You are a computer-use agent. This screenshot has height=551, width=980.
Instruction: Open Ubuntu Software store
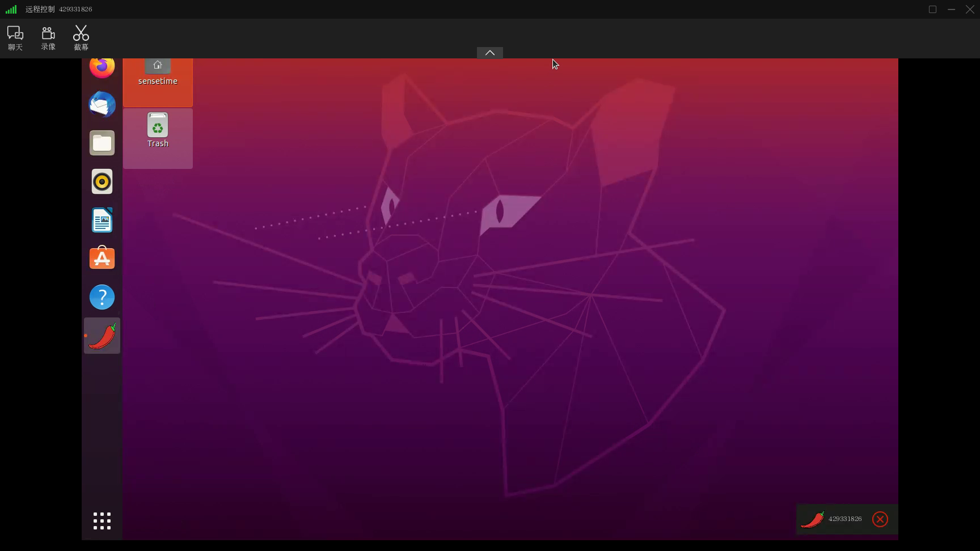102,258
